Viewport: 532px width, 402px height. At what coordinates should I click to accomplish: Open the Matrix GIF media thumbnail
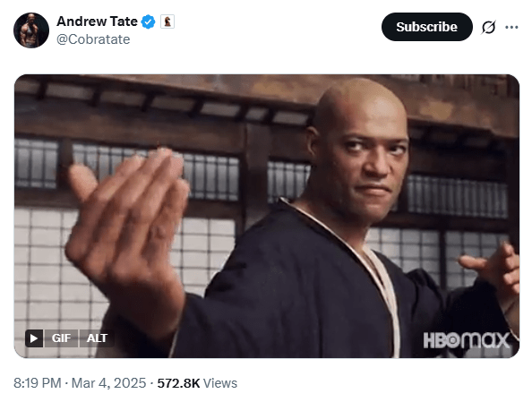click(x=267, y=216)
